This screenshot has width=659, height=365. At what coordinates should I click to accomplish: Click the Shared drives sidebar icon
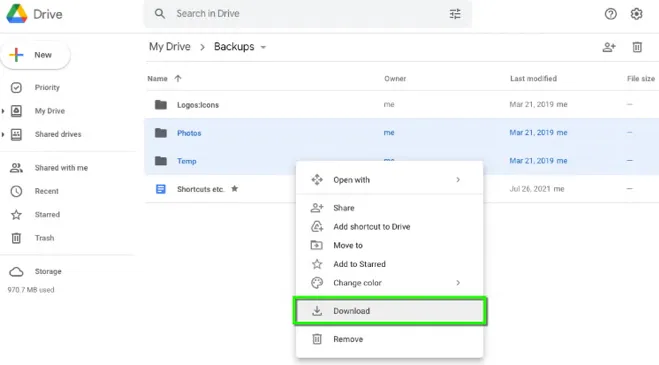click(x=16, y=135)
